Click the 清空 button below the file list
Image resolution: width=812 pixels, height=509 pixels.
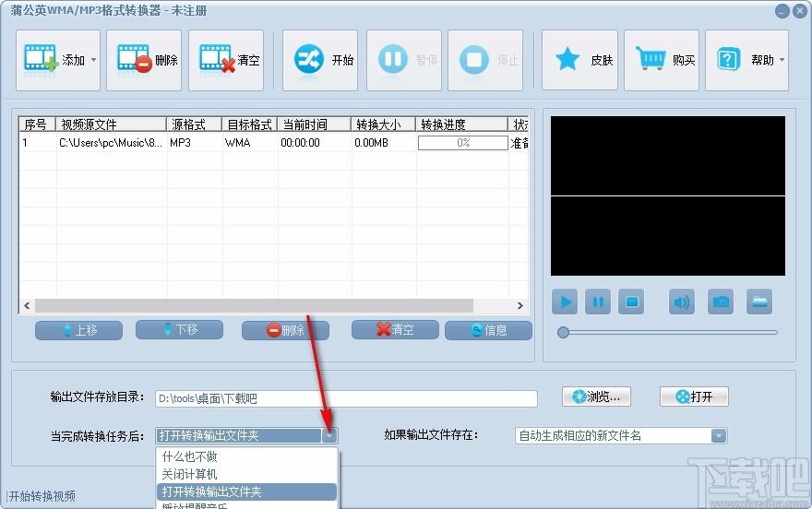point(395,329)
